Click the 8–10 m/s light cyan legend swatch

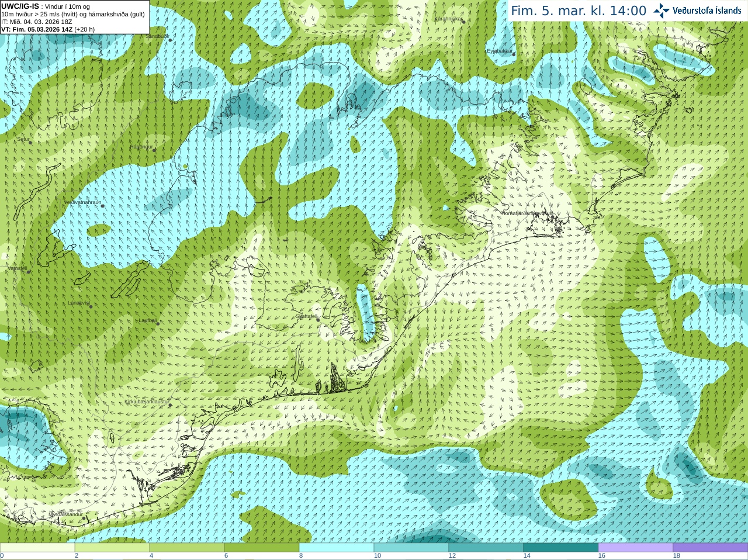pyautogui.click(x=337, y=548)
